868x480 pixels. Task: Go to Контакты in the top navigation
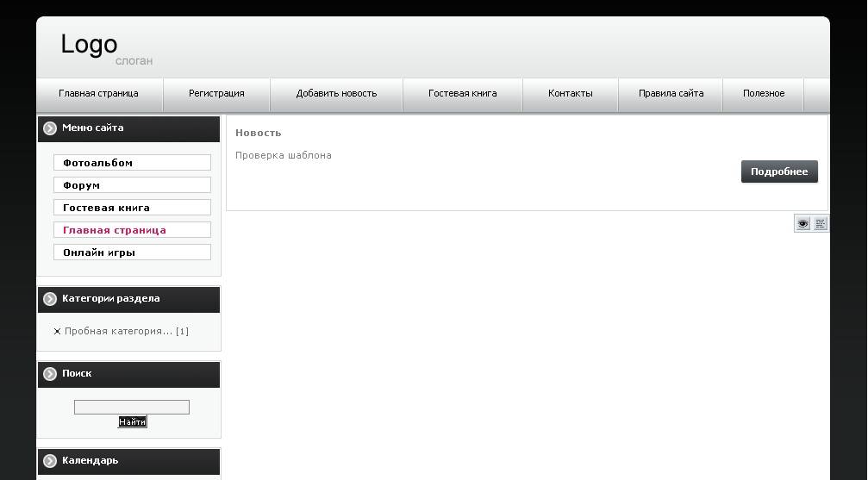pos(570,94)
